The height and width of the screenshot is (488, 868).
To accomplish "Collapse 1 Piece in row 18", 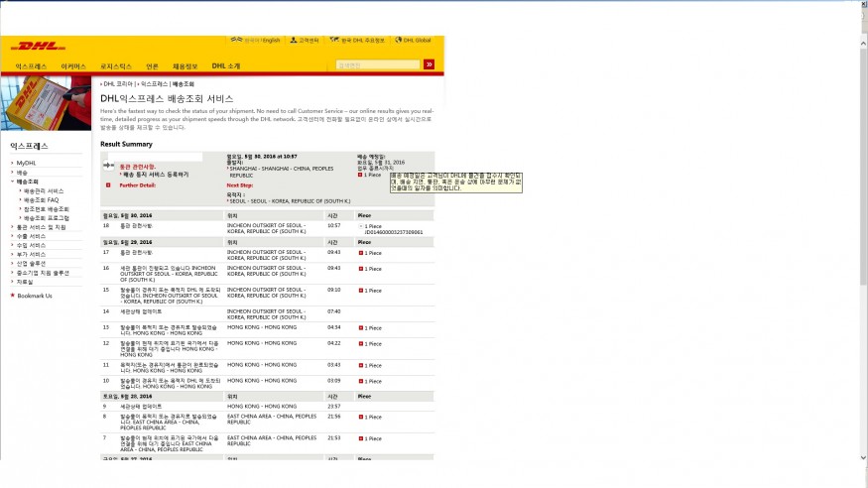I will click(361, 226).
